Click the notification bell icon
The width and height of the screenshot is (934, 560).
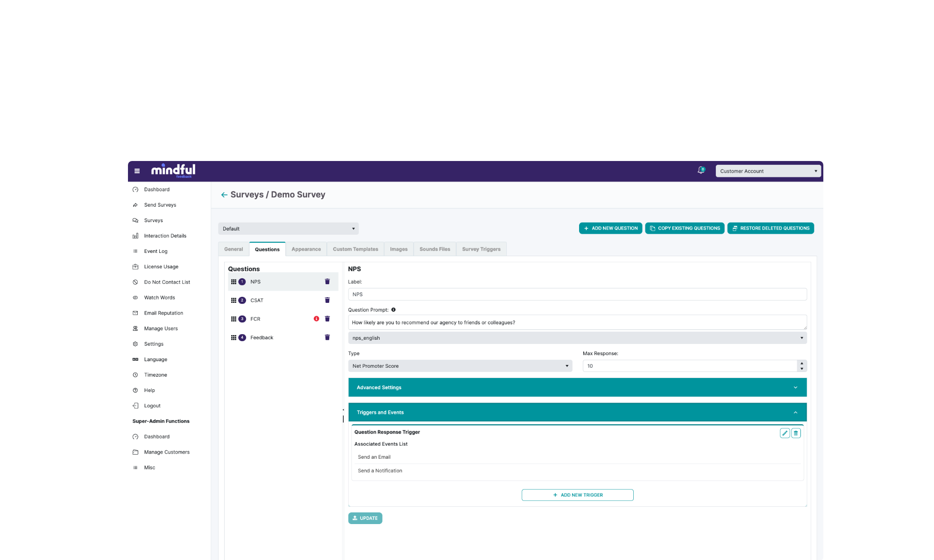(700, 171)
